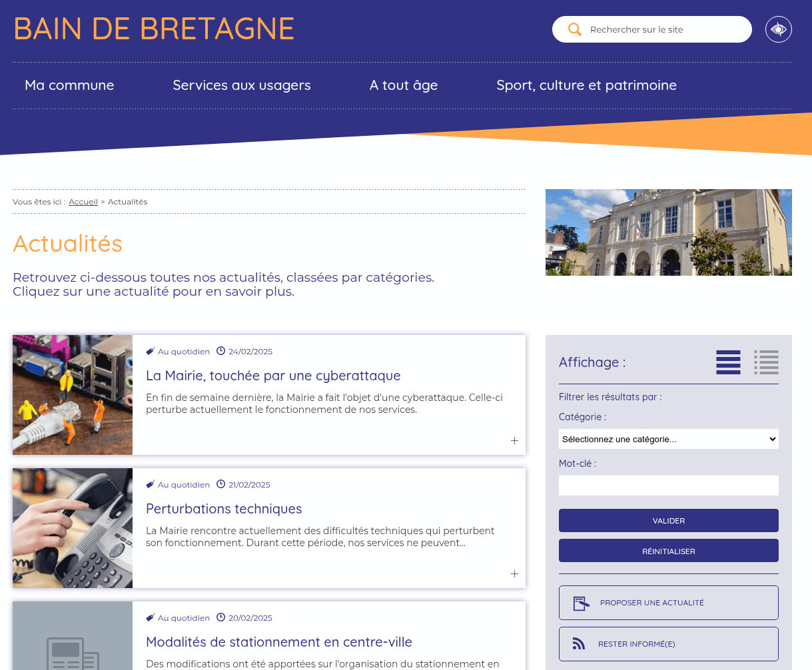This screenshot has width=812, height=670.
Task: Click the RSS feed icon
Action: click(579, 644)
